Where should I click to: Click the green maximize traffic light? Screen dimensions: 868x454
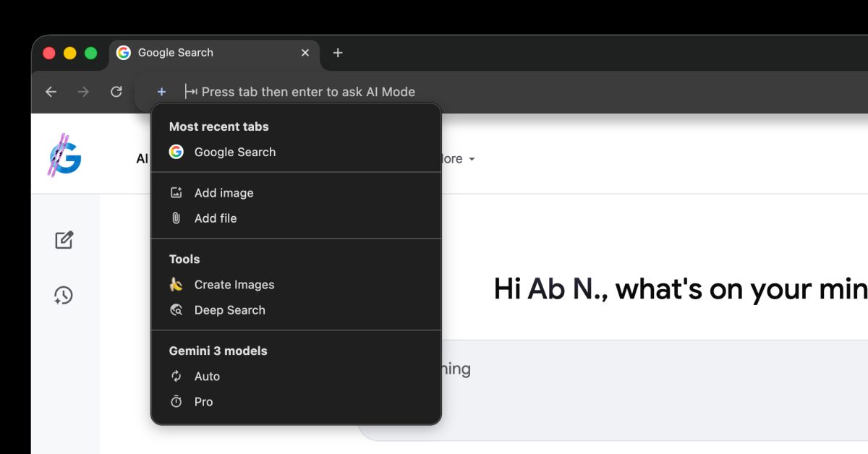tap(90, 52)
